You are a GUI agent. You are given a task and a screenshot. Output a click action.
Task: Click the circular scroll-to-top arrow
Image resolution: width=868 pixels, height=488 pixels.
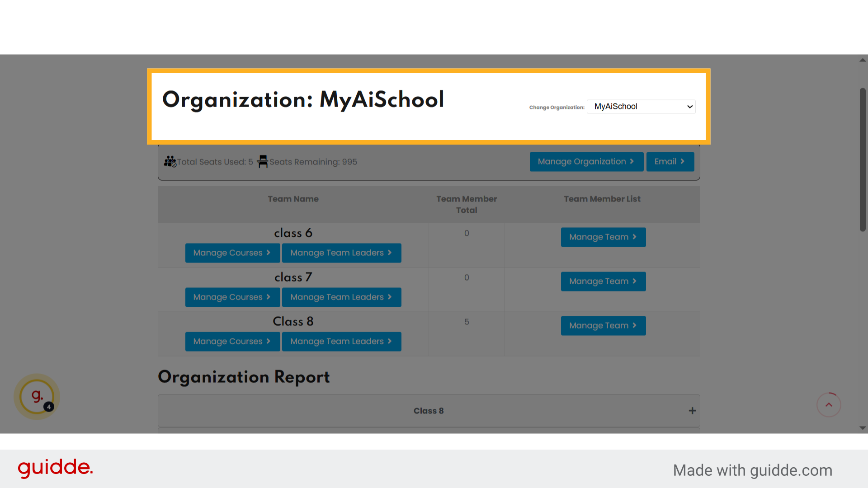829,405
